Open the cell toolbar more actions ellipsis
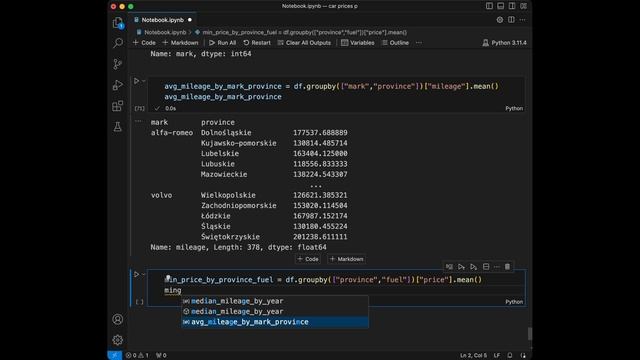Screen dimensions: 640x360 (496, 267)
